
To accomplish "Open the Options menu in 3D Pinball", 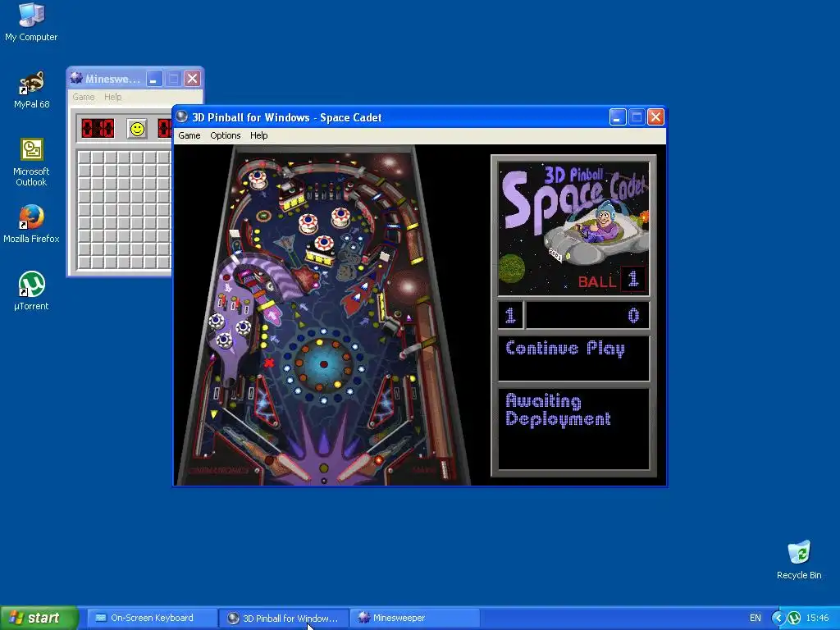I will click(x=225, y=135).
